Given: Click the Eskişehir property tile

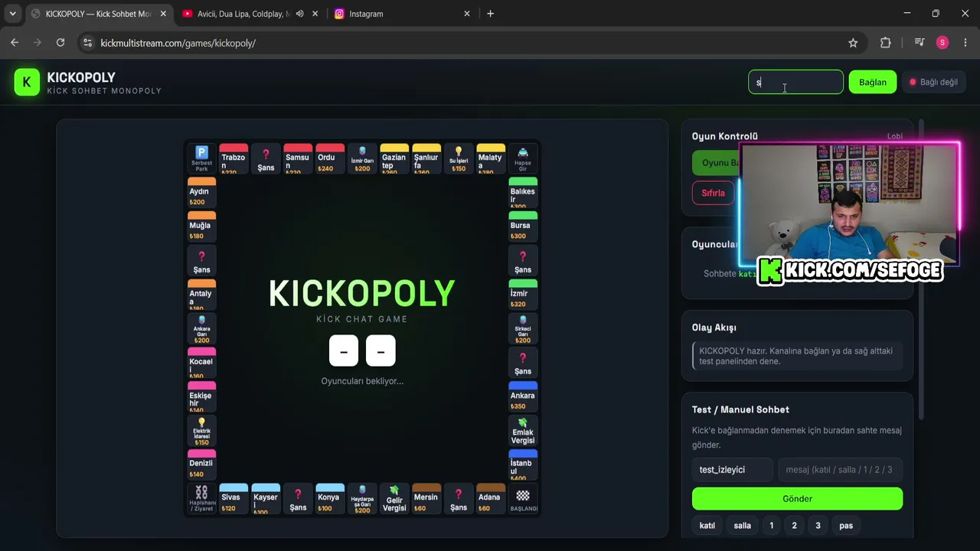Looking at the screenshot, I should click(201, 396).
